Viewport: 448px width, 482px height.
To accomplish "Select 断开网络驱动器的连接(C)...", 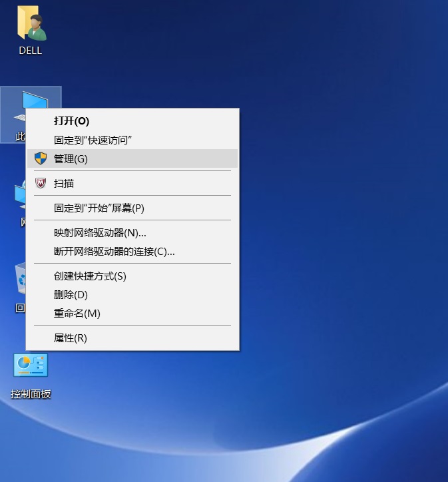I will point(132,252).
